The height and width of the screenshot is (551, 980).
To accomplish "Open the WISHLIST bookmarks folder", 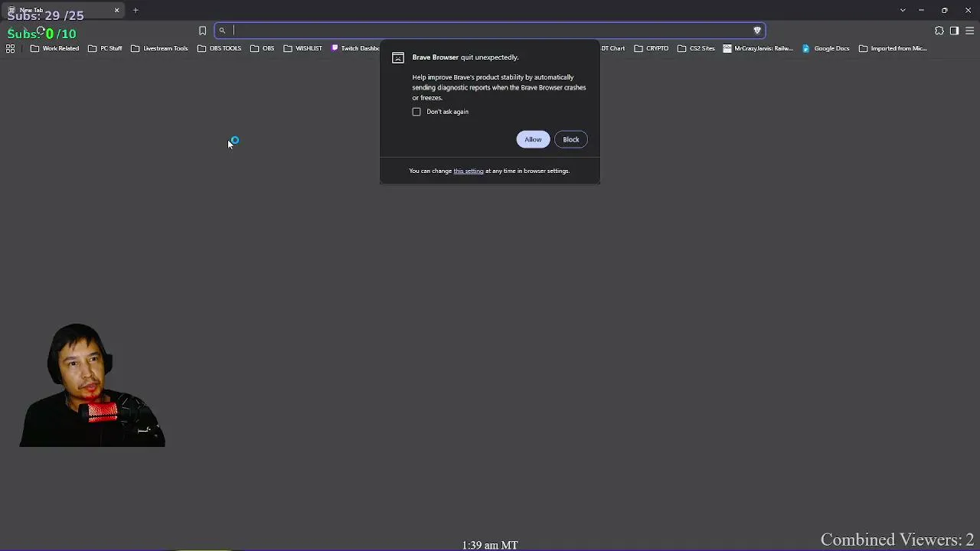I will 302,48.
